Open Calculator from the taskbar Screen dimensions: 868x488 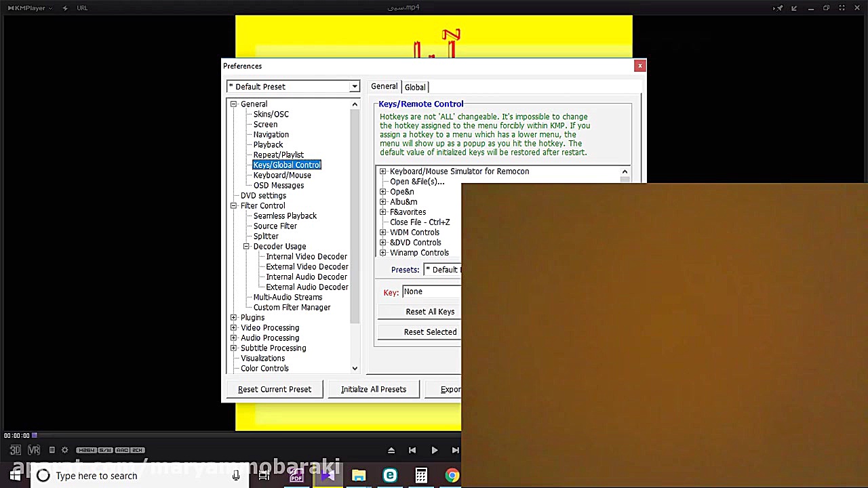[x=421, y=476]
